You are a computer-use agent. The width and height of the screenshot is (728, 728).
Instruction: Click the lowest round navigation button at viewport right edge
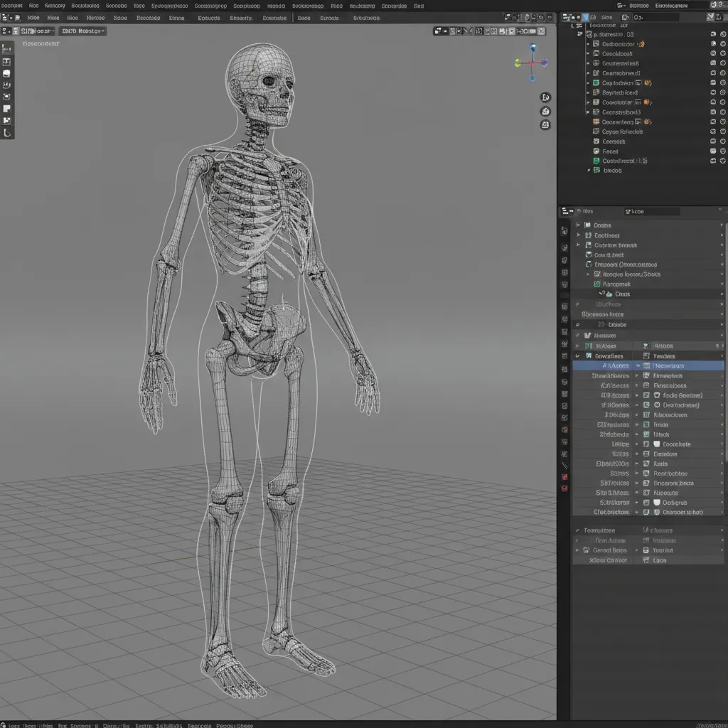tap(545, 125)
